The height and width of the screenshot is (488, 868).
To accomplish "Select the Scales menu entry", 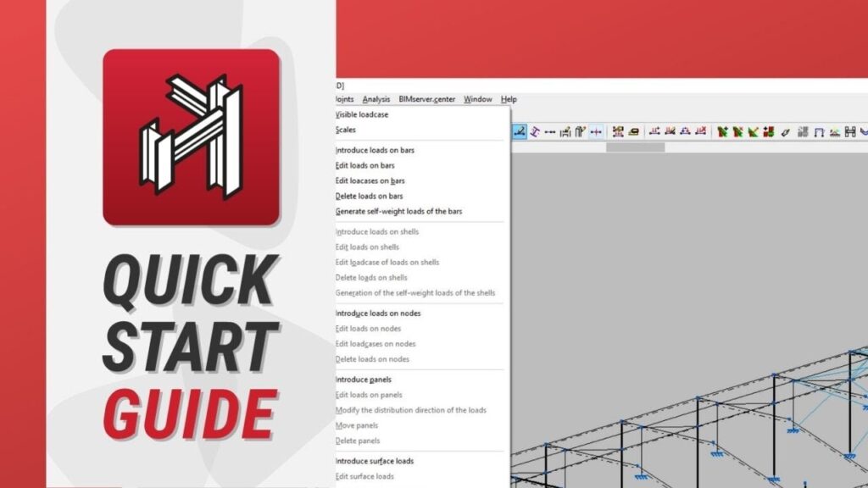I will click(x=346, y=130).
